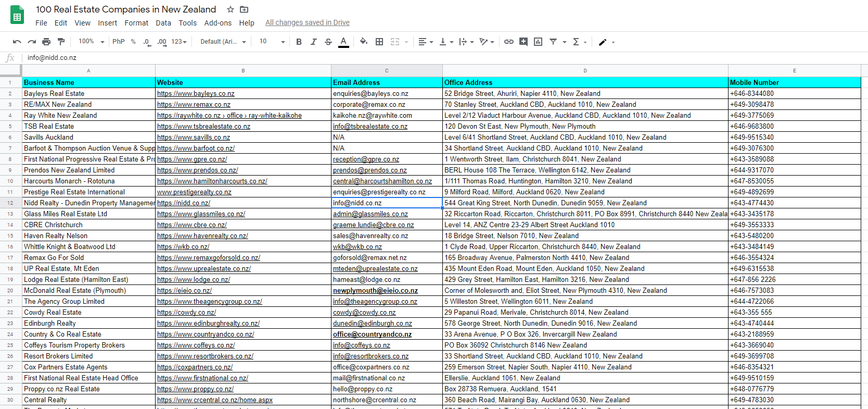
Task: Expand the input tools dropdown arrow
Action: click(614, 42)
